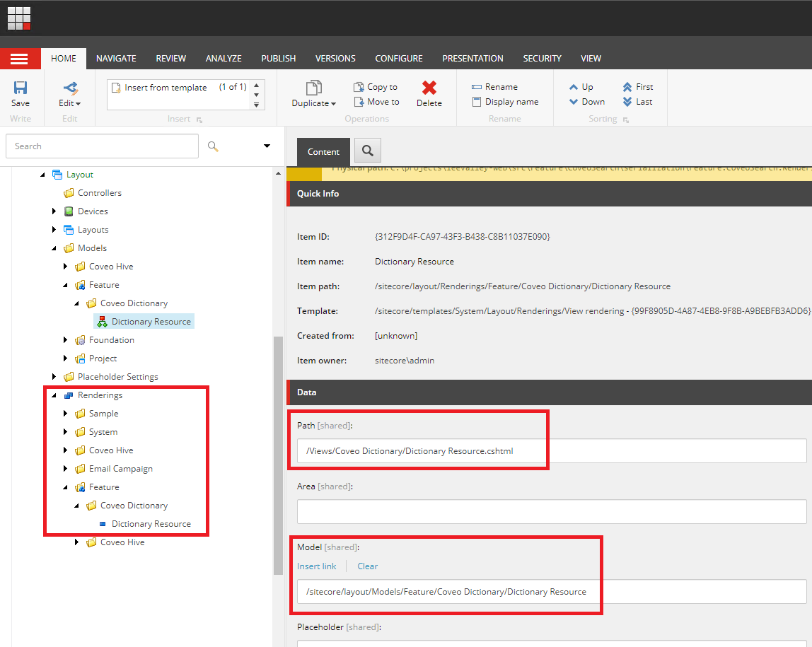This screenshot has height=647, width=812.
Task: Click the Clear link in Model field
Action: (368, 566)
